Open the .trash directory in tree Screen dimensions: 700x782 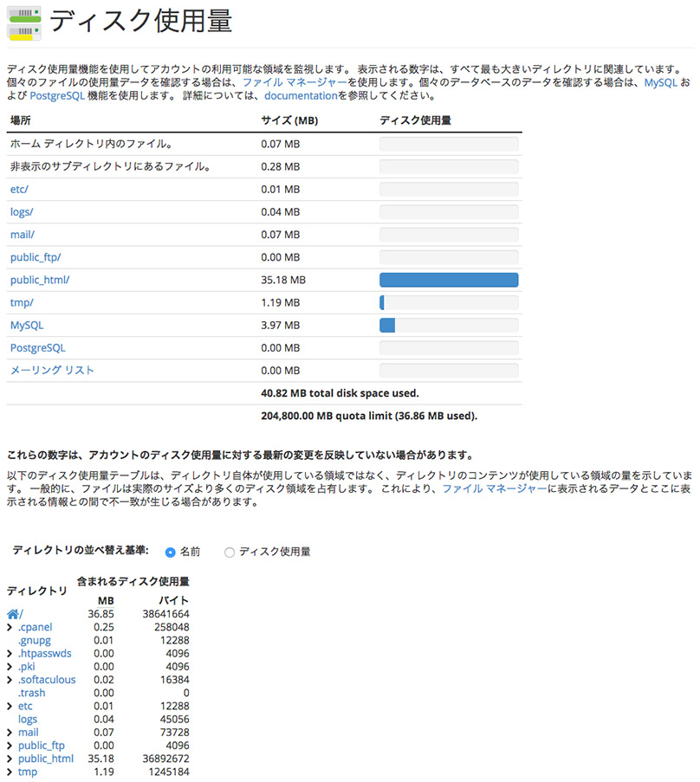pos(32,694)
